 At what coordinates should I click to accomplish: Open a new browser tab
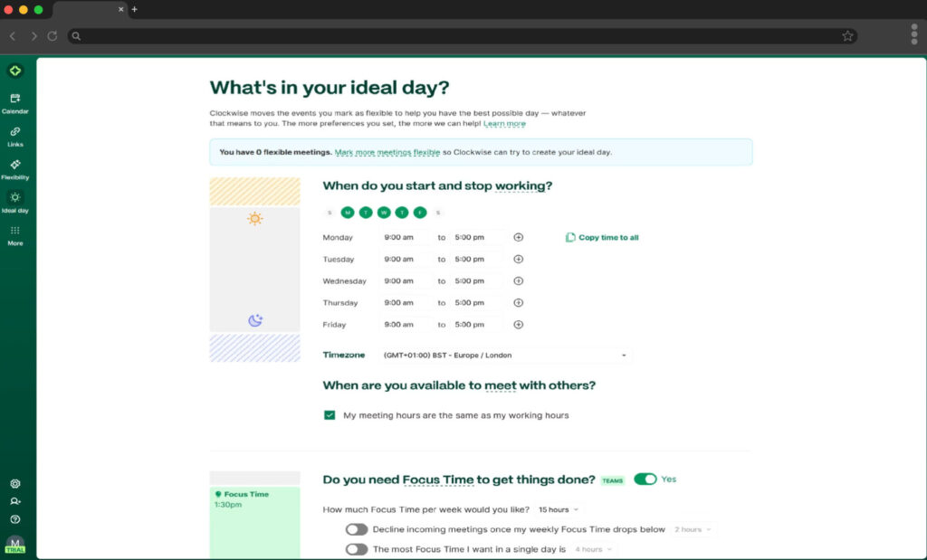click(x=135, y=9)
